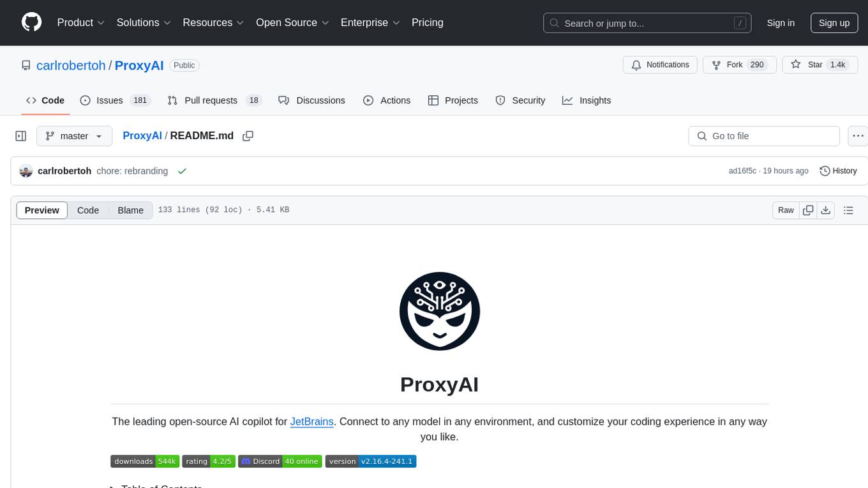The width and height of the screenshot is (868, 488).
Task: Click the version v2.16.4-241.1 badge
Action: (x=371, y=461)
